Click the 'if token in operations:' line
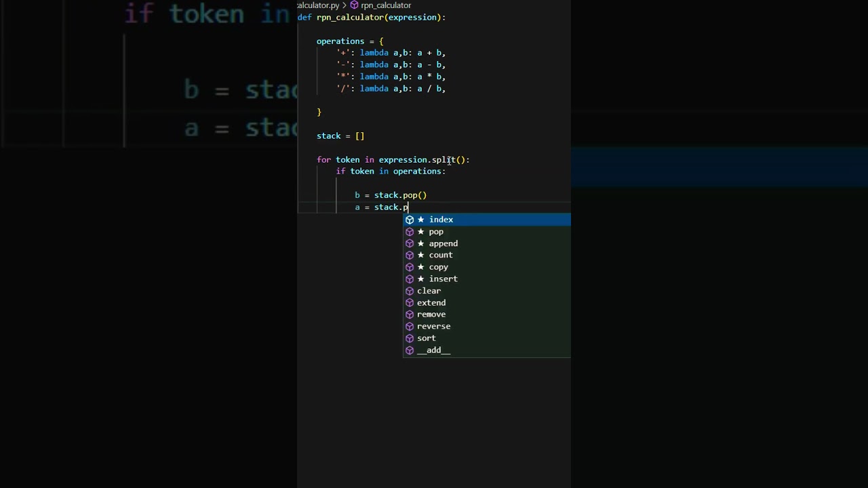 click(391, 171)
